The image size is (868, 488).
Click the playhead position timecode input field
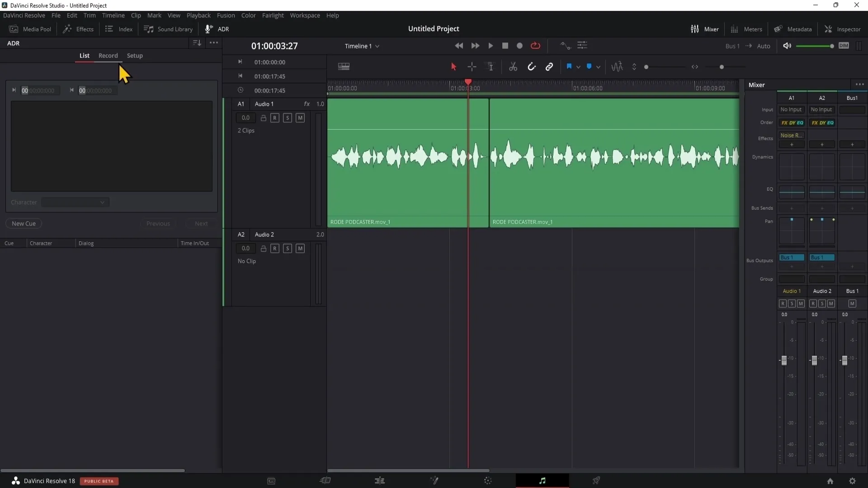pos(274,46)
